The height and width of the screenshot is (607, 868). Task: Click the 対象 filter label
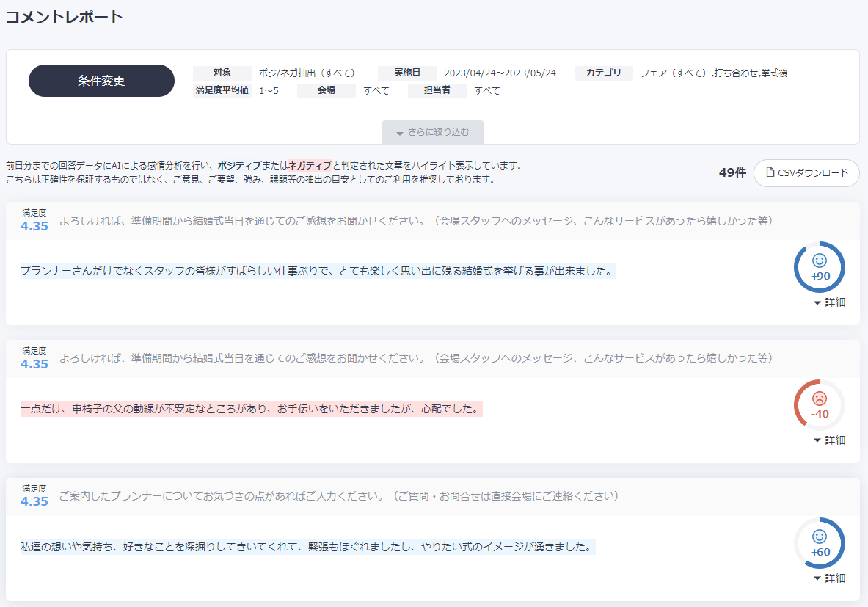tap(222, 73)
